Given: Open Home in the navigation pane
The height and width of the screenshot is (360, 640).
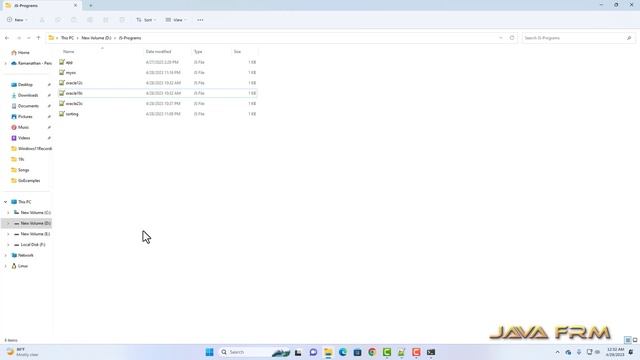Looking at the screenshot, I should point(20,53).
